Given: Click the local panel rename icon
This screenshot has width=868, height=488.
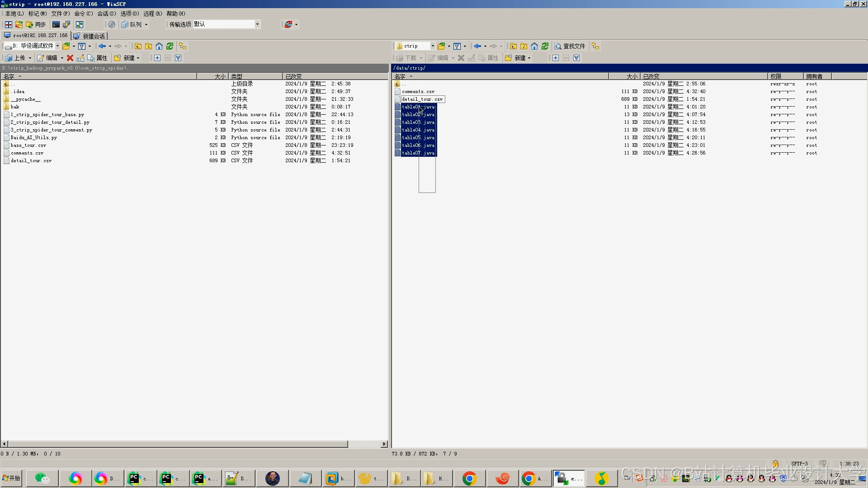Looking at the screenshot, I should coord(80,58).
